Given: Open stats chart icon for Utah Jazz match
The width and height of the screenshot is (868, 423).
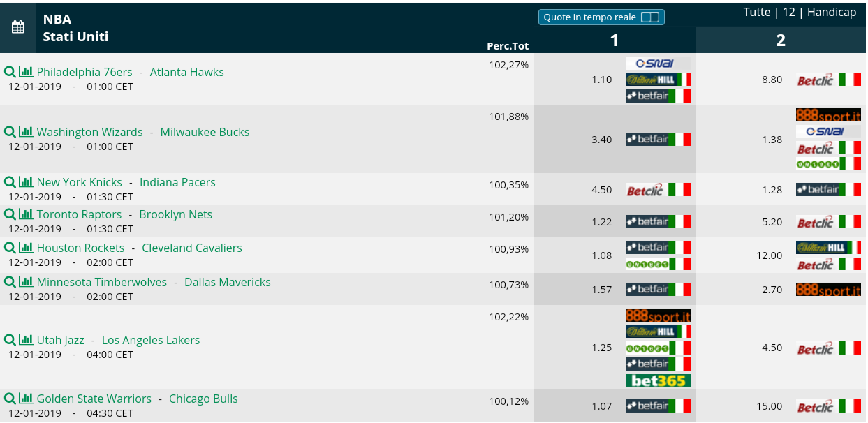Looking at the screenshot, I should tap(26, 339).
